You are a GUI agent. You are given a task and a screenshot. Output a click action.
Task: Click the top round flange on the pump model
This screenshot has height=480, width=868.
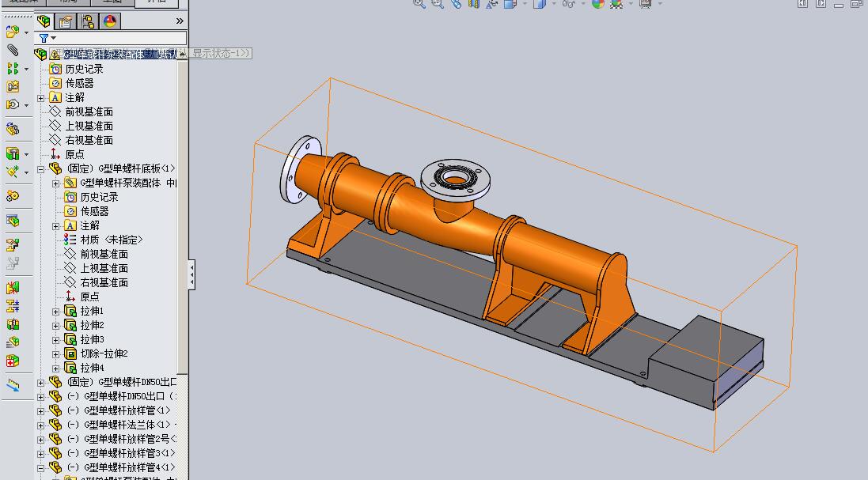(455, 180)
